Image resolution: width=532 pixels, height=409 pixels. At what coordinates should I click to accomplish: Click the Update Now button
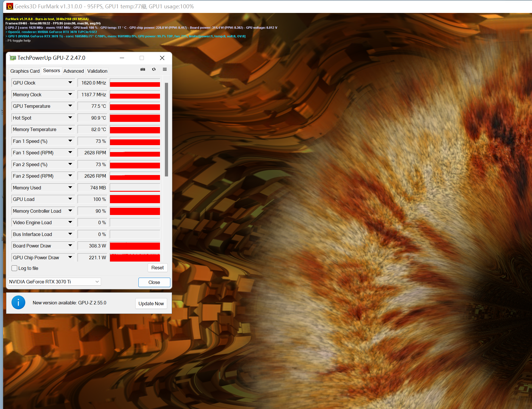coord(151,304)
